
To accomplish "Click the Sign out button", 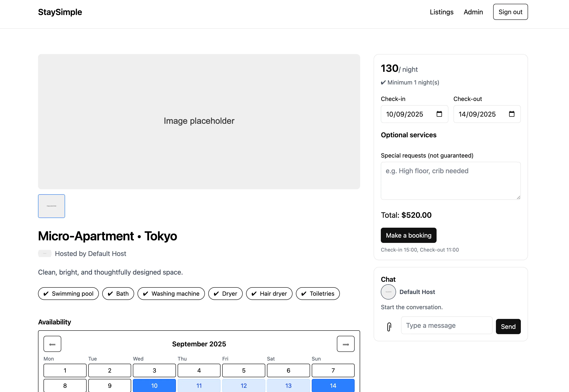I will [510, 12].
